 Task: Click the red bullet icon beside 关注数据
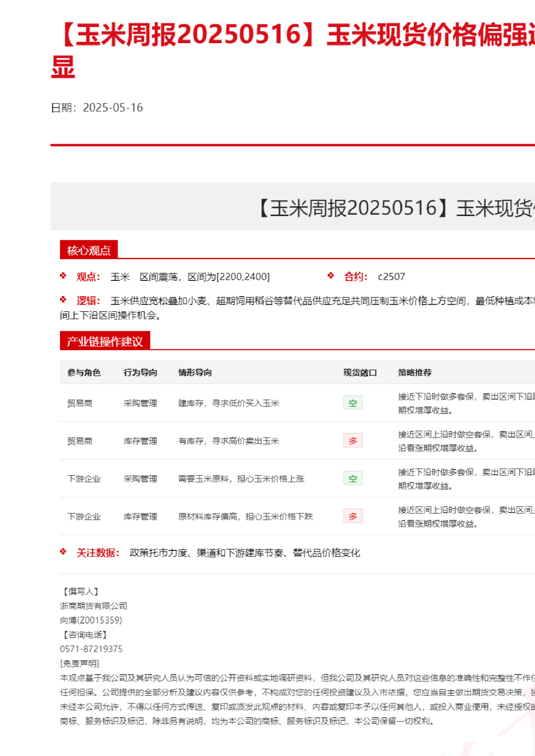[63, 552]
